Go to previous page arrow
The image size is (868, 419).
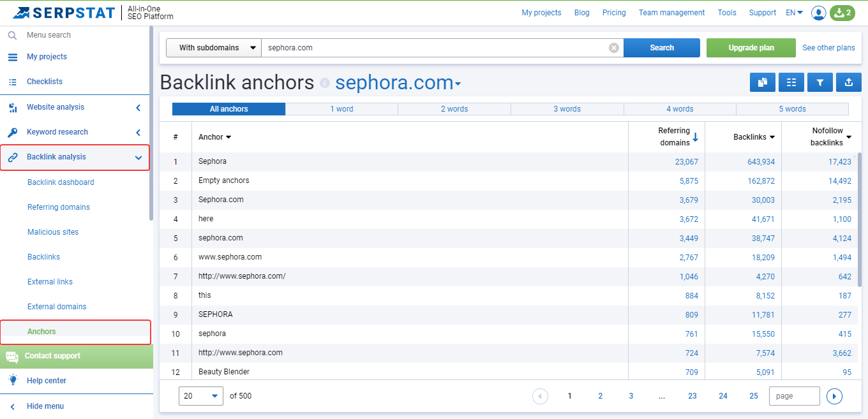pos(540,396)
